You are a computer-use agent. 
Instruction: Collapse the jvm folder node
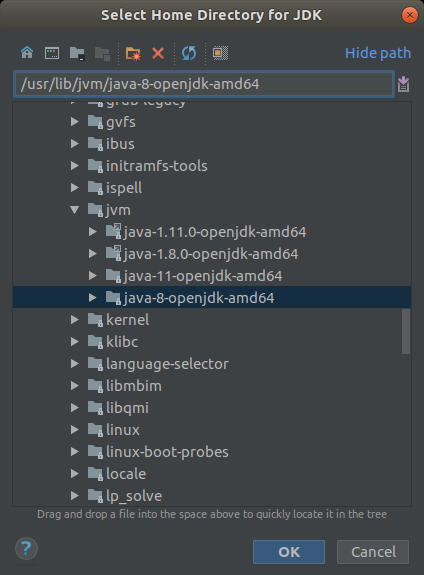(74, 210)
